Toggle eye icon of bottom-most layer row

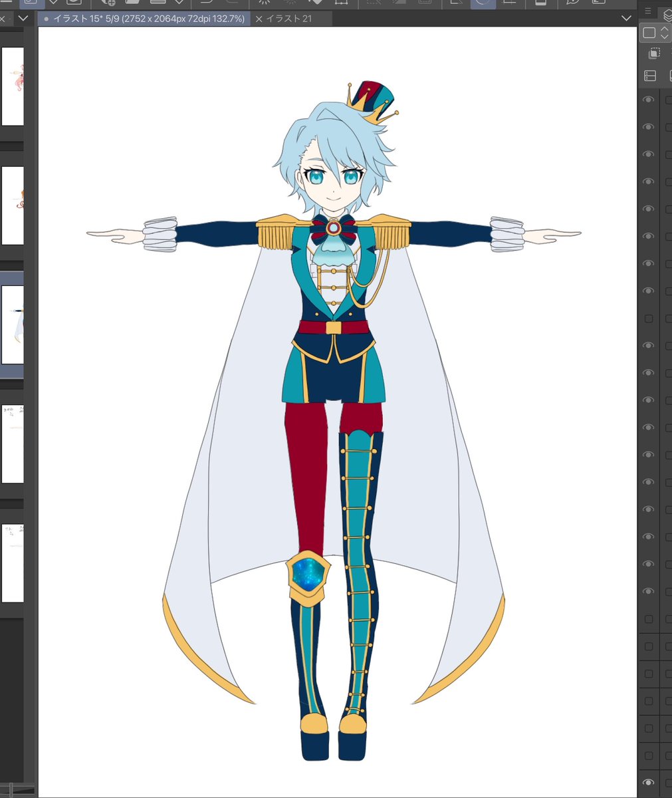(649, 783)
